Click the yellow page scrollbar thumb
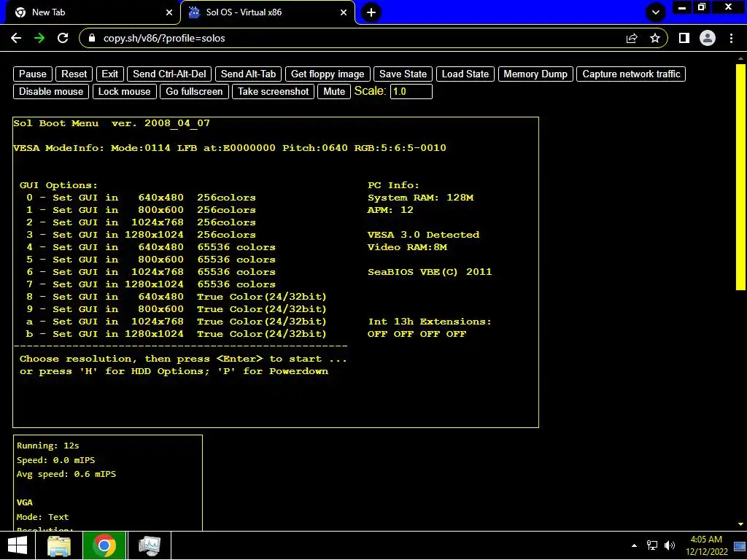This screenshot has height=560, width=747. 740,176
